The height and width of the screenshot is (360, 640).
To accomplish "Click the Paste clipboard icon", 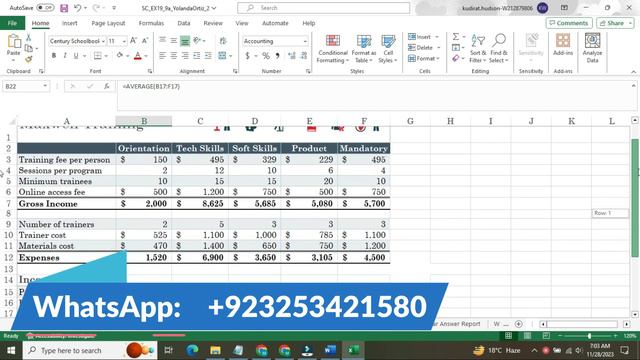I will click(x=13, y=41).
